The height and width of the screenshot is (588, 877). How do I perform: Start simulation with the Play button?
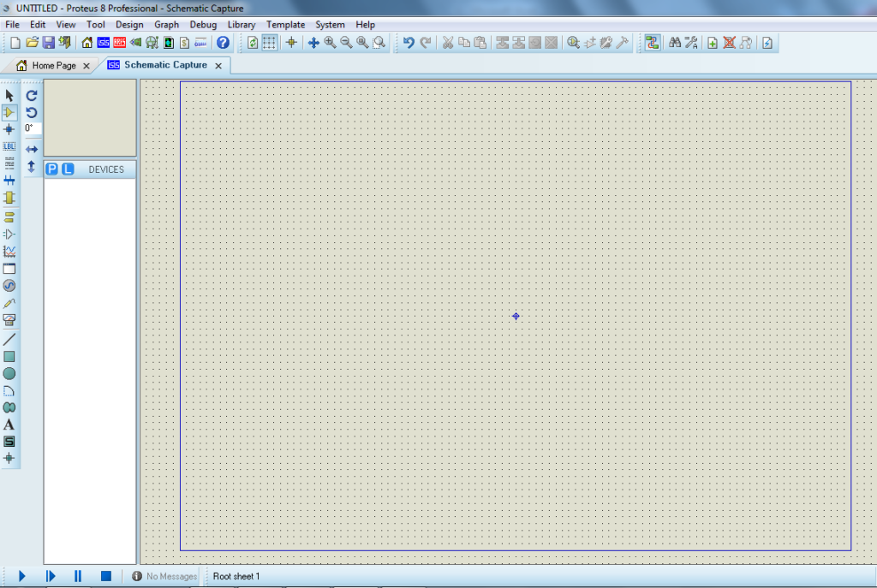pos(22,577)
